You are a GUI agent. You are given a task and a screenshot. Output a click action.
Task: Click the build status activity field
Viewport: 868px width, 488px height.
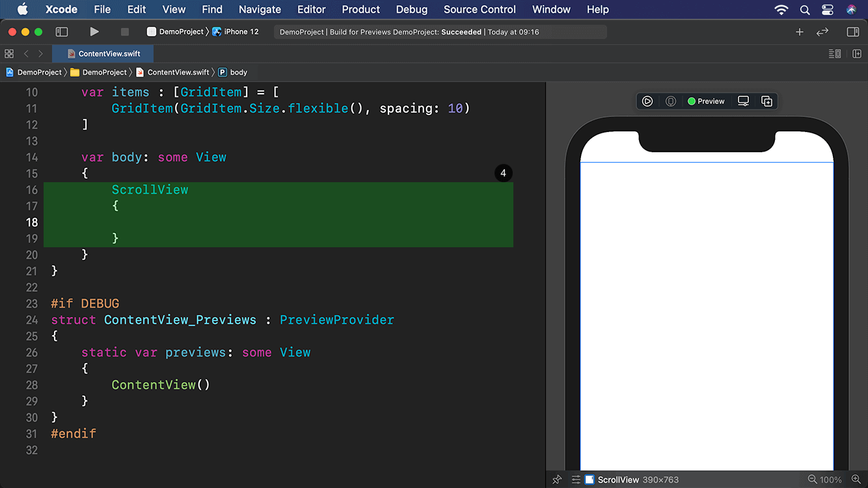pos(441,32)
